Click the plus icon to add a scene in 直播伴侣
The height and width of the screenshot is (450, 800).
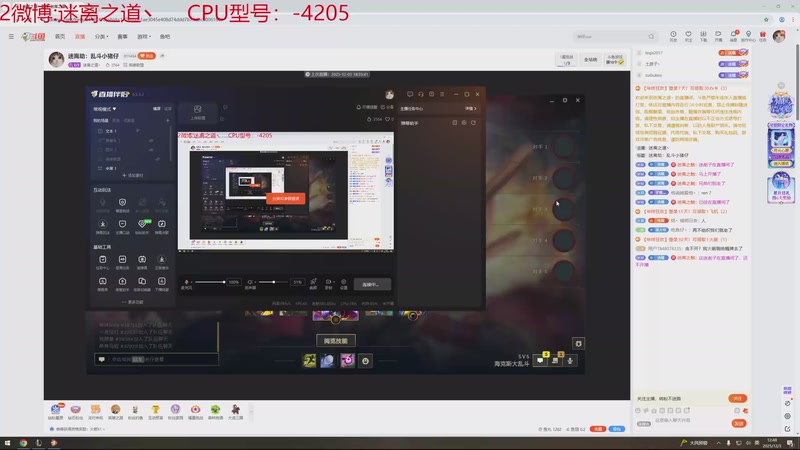(x=167, y=120)
